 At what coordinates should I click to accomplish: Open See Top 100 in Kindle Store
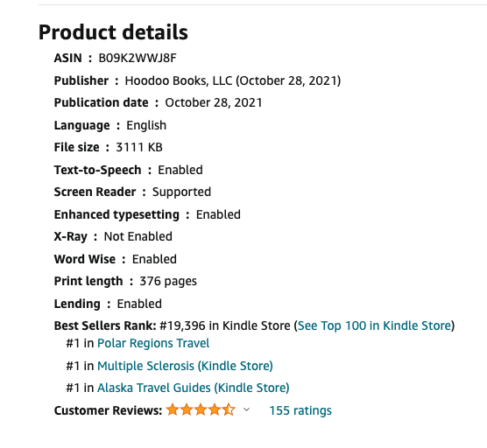(375, 325)
